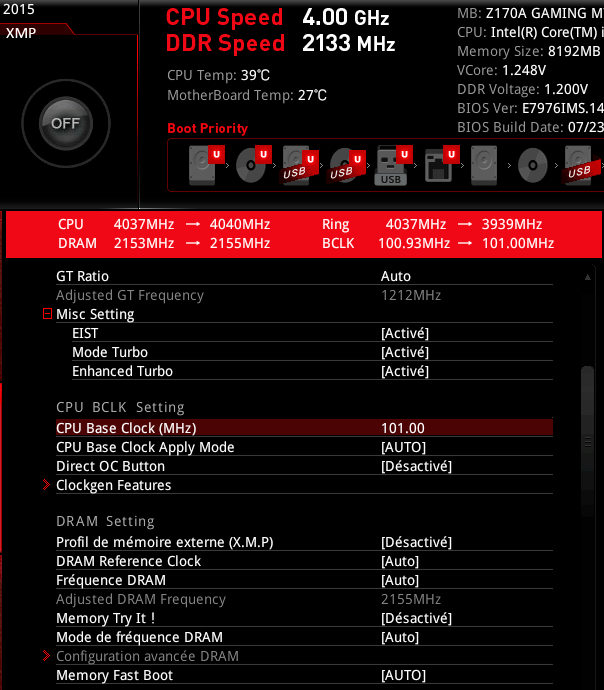Select the UEFI USB hard disk boot icon
The image size is (604, 690).
(x=300, y=165)
